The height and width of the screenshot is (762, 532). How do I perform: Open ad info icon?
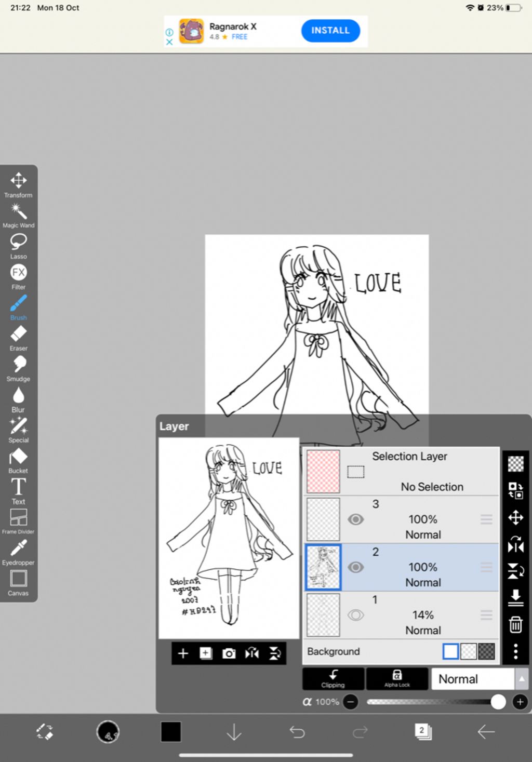pyautogui.click(x=169, y=32)
